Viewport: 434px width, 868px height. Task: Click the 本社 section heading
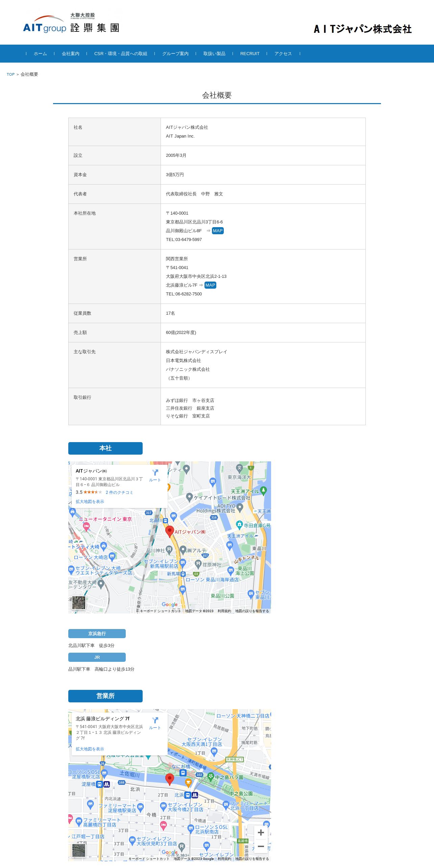click(105, 448)
